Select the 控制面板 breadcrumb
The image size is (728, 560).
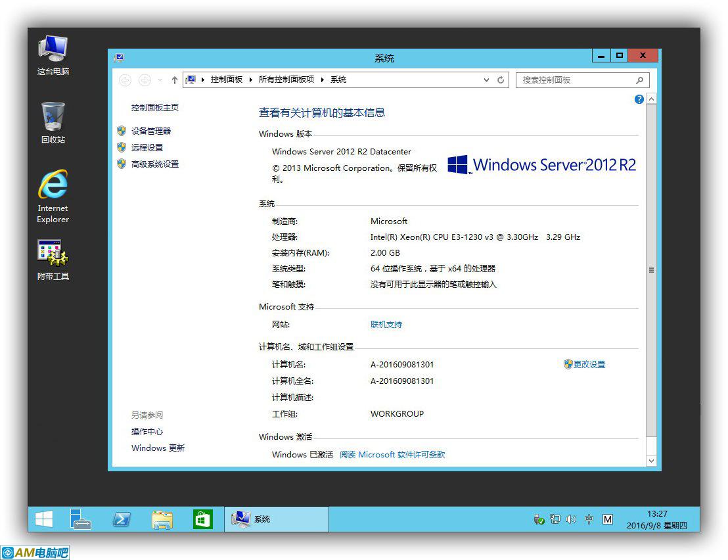(227, 80)
